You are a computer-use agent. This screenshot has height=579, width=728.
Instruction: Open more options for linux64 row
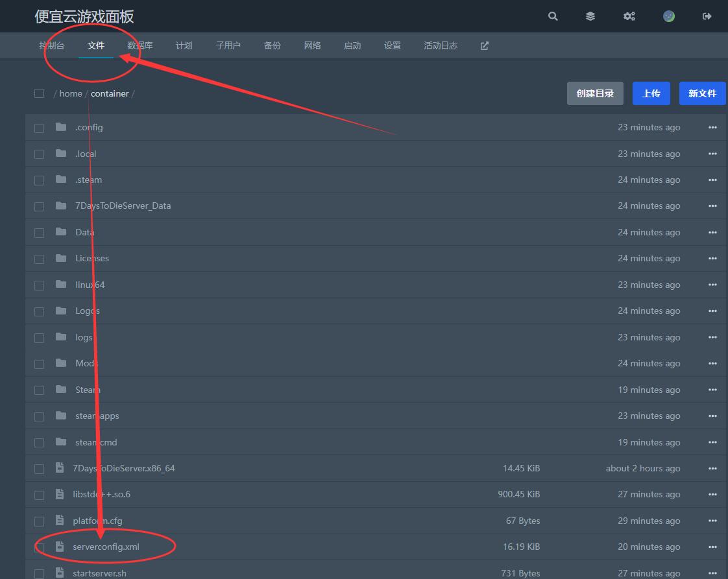pyautogui.click(x=712, y=285)
